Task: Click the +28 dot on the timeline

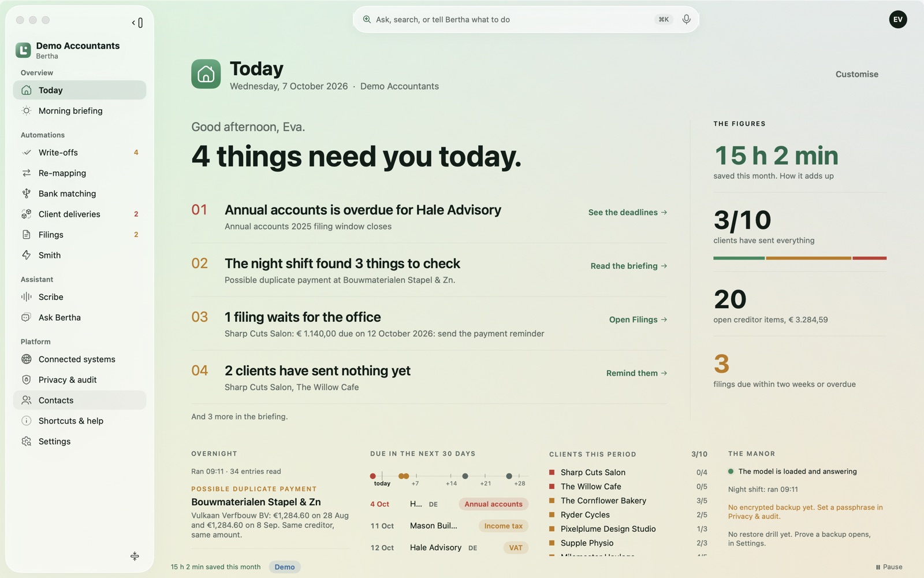Action: click(509, 476)
